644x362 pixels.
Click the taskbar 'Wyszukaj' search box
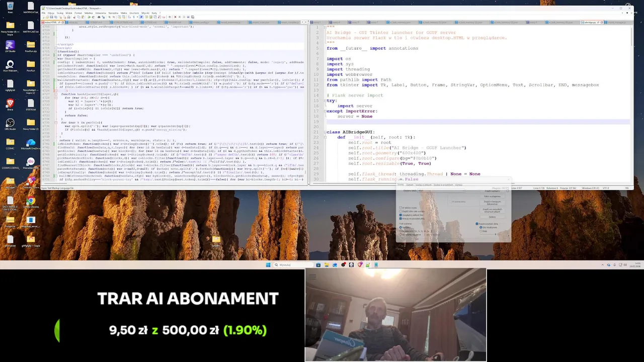pyautogui.click(x=293, y=264)
